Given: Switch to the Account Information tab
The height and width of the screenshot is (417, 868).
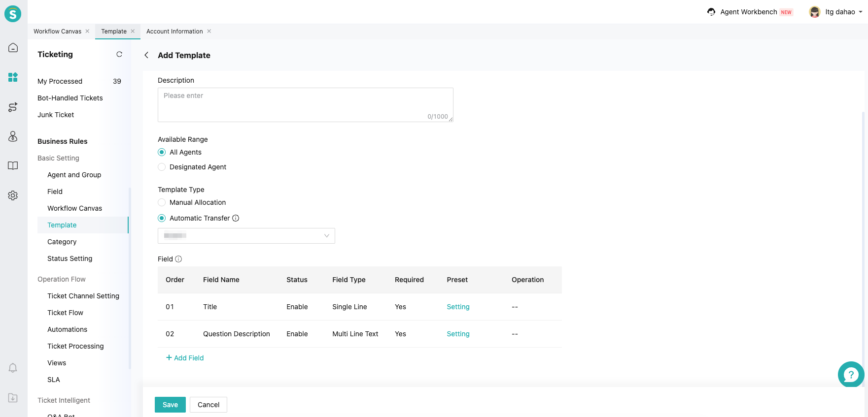Looking at the screenshot, I should [x=174, y=32].
